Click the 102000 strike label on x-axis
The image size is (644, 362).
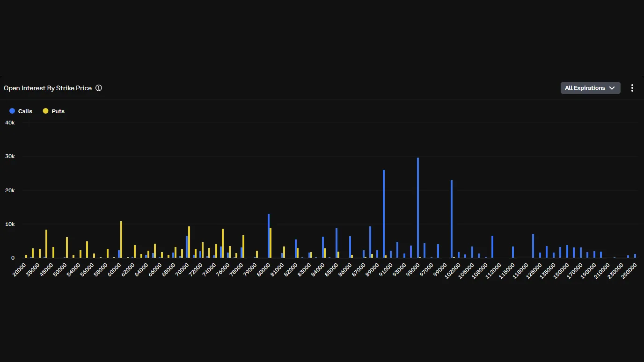coord(452,270)
